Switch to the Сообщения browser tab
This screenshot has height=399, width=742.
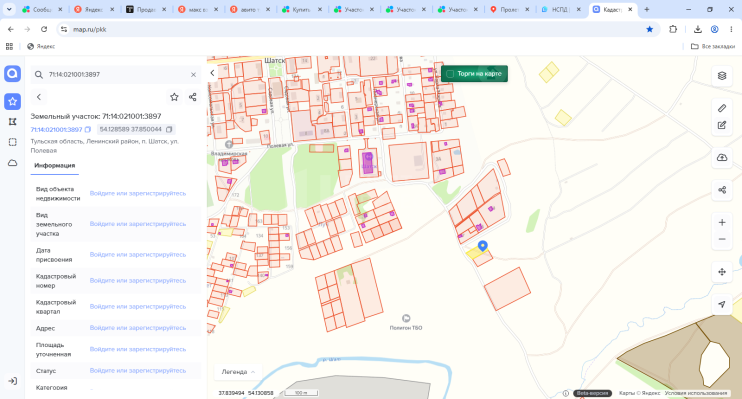[41, 9]
